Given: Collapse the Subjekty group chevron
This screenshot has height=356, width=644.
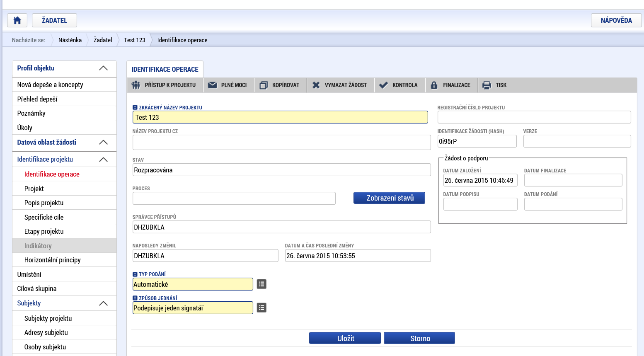Looking at the screenshot, I should point(104,303).
